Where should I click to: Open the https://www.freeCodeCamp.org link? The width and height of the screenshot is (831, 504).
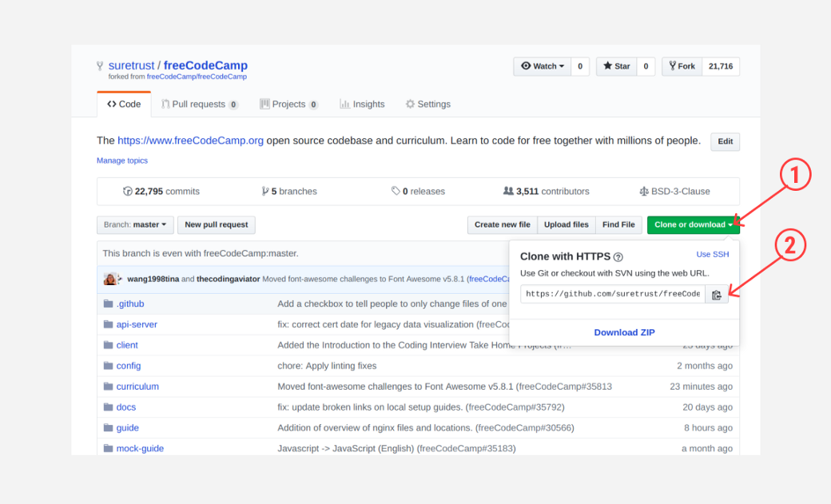tap(190, 141)
